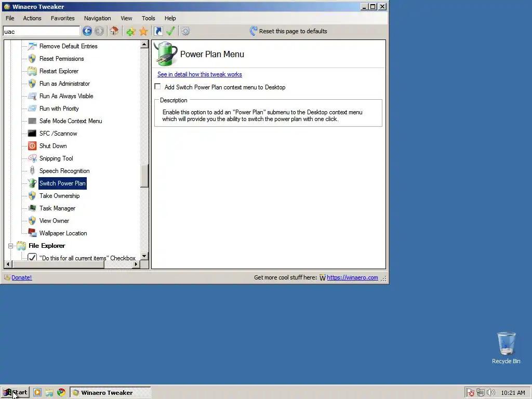Click the 10:21 AM system clock

(x=513, y=393)
